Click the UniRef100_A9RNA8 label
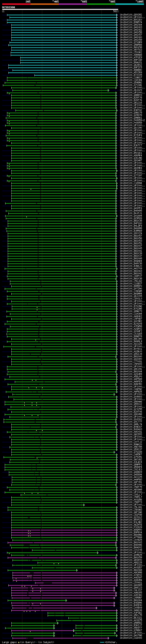 tap(131, 55)
